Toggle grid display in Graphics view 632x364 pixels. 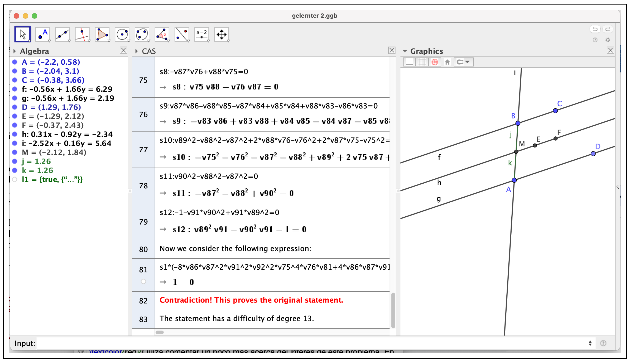coord(422,62)
